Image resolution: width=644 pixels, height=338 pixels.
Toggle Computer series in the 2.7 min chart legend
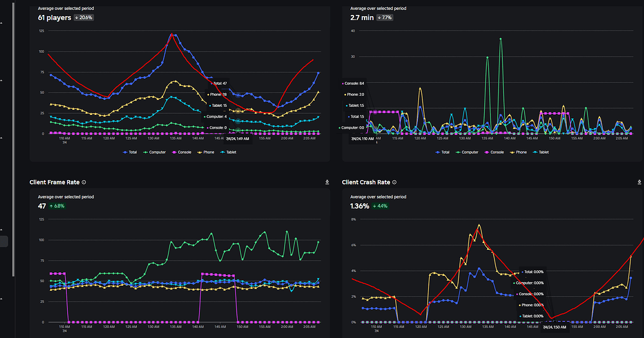(x=467, y=152)
